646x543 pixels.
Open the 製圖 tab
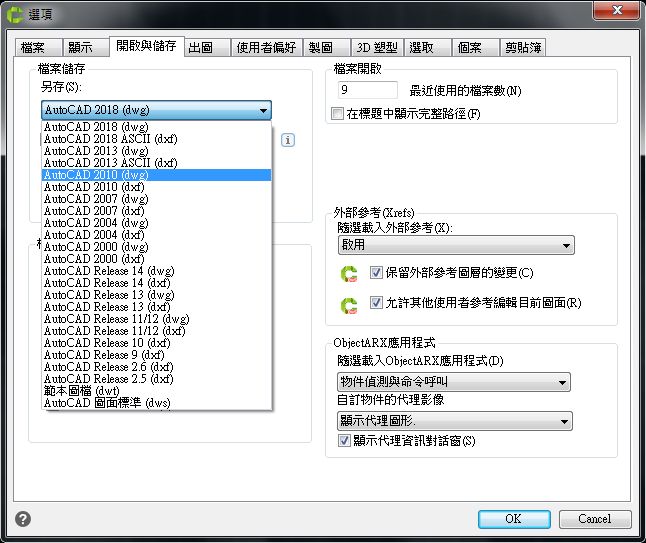click(327, 47)
